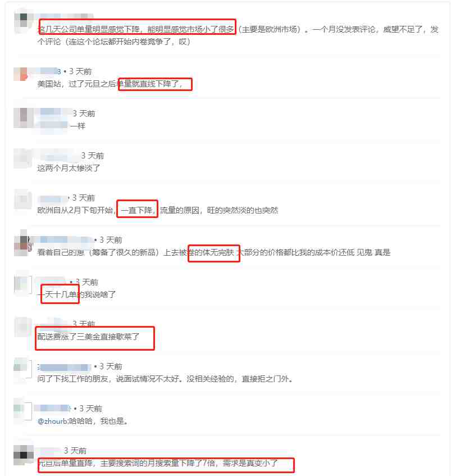Click 3 天前 timestamp above 元旦后单量直降 comment
Viewport: 451px width, 476px height.
[75, 451]
